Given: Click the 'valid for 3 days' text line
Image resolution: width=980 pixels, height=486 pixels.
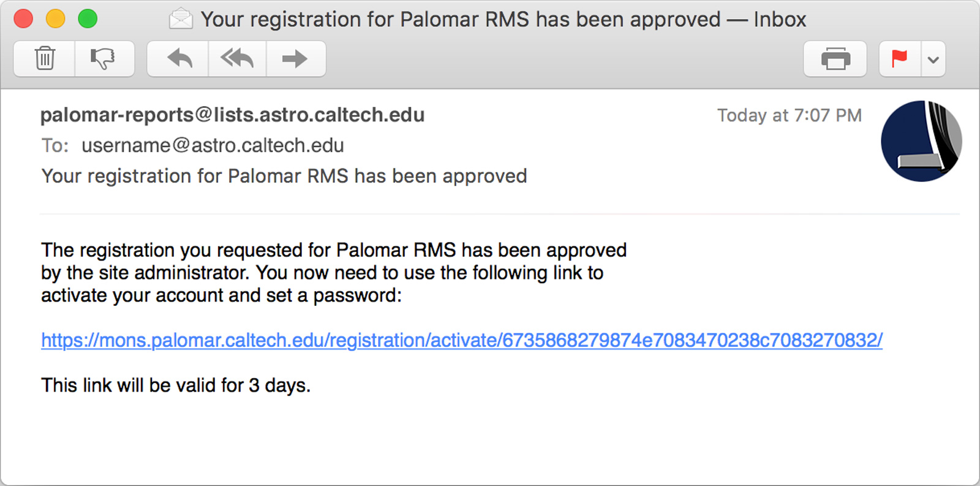Looking at the screenshot, I should [x=176, y=385].
